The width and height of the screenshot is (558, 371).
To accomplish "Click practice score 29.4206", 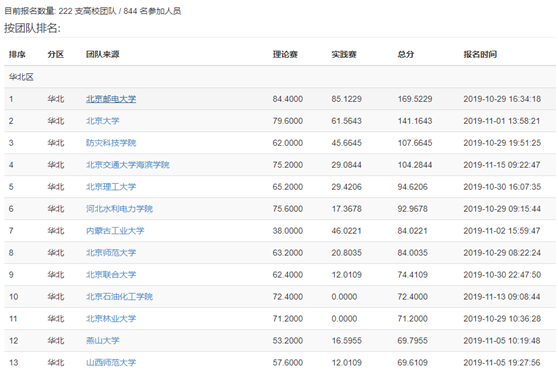I will click(x=347, y=187).
